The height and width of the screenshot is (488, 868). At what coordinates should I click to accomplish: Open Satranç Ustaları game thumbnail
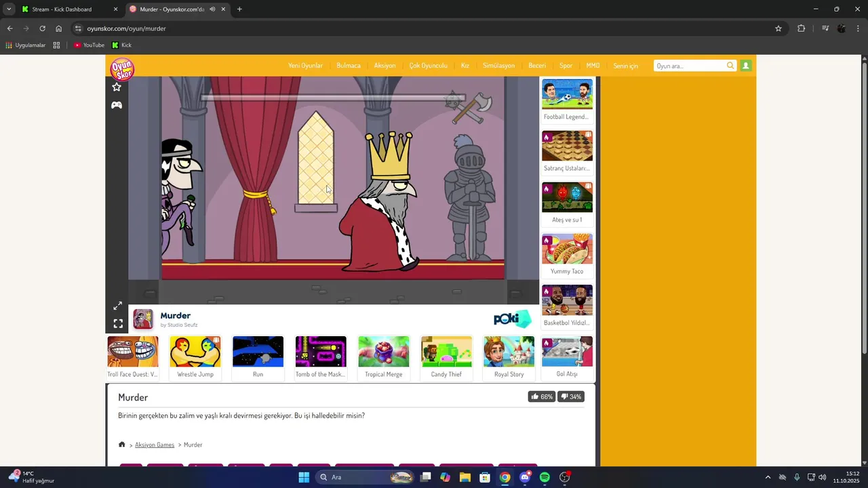[x=567, y=152]
